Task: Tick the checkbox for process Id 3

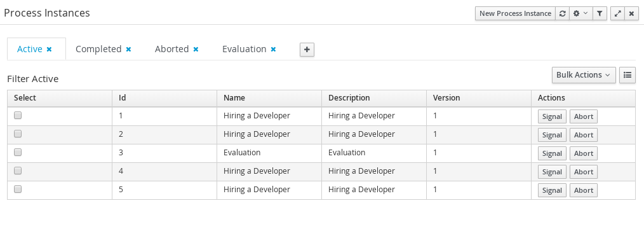Action: coord(18,152)
